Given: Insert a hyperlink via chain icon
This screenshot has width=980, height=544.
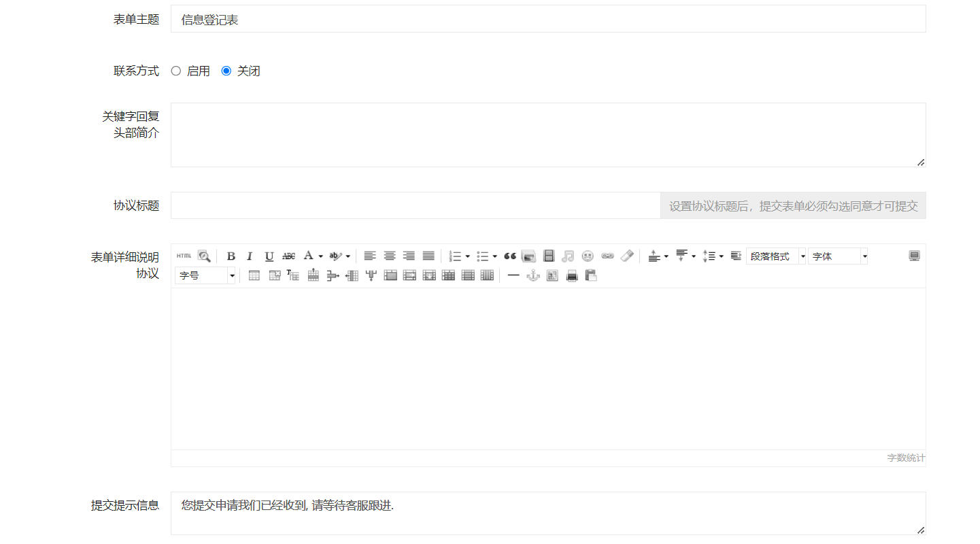Looking at the screenshot, I should click(607, 256).
